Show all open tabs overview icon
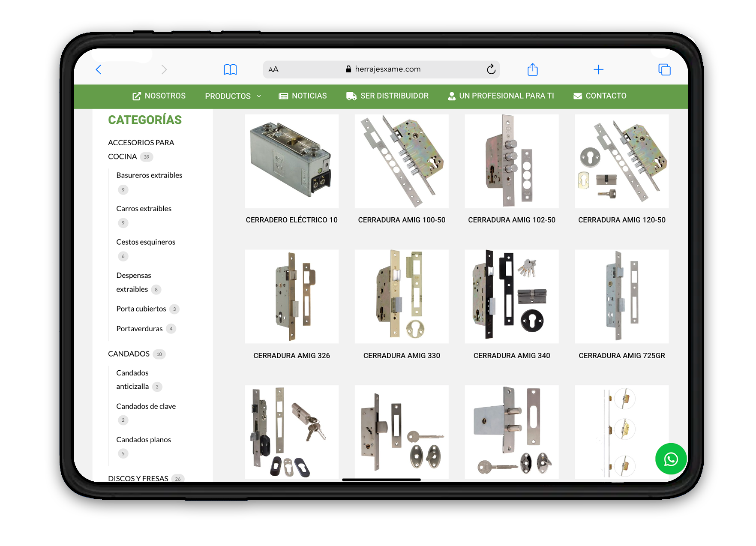 pos(664,69)
